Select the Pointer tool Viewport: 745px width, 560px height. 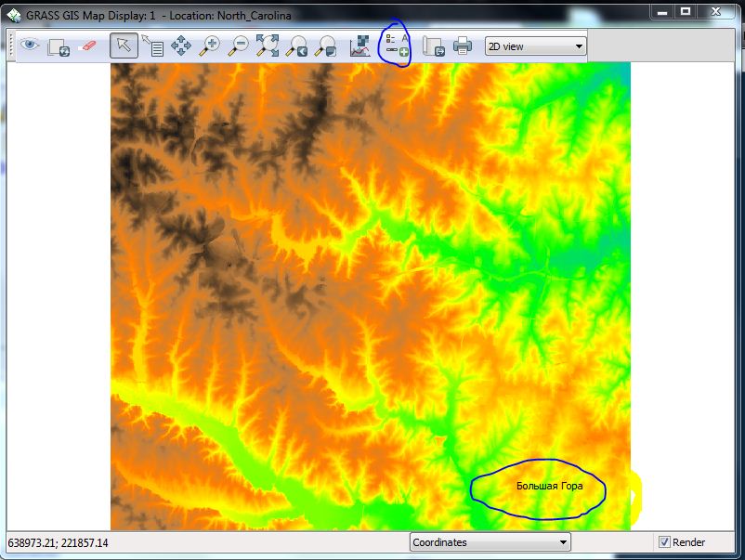point(124,44)
